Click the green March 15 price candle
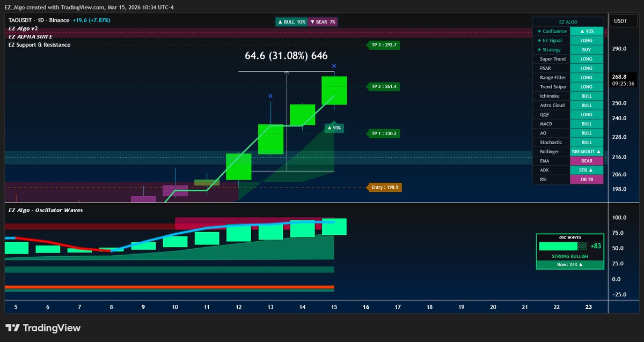Image resolution: width=644 pixels, height=342 pixels. pos(334,90)
